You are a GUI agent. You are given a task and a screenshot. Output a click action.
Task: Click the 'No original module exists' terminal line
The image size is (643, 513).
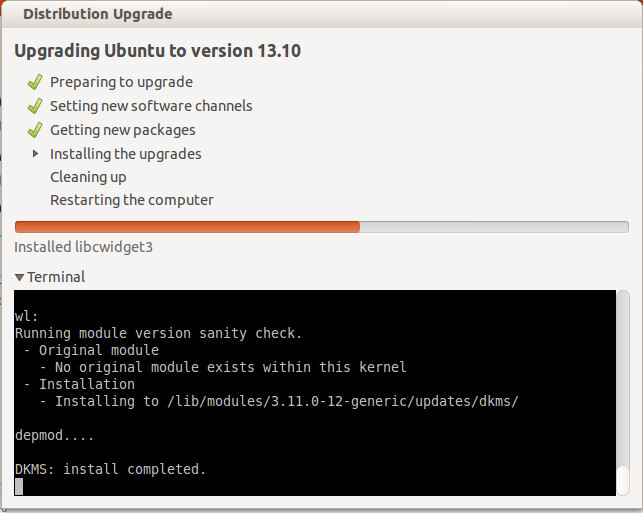click(x=223, y=367)
